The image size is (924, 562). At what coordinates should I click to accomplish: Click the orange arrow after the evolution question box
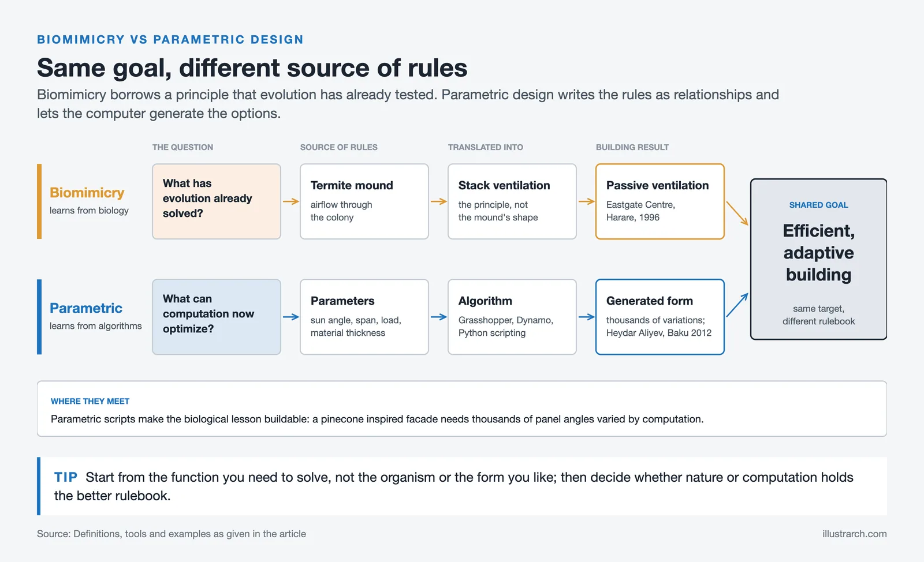[291, 201]
